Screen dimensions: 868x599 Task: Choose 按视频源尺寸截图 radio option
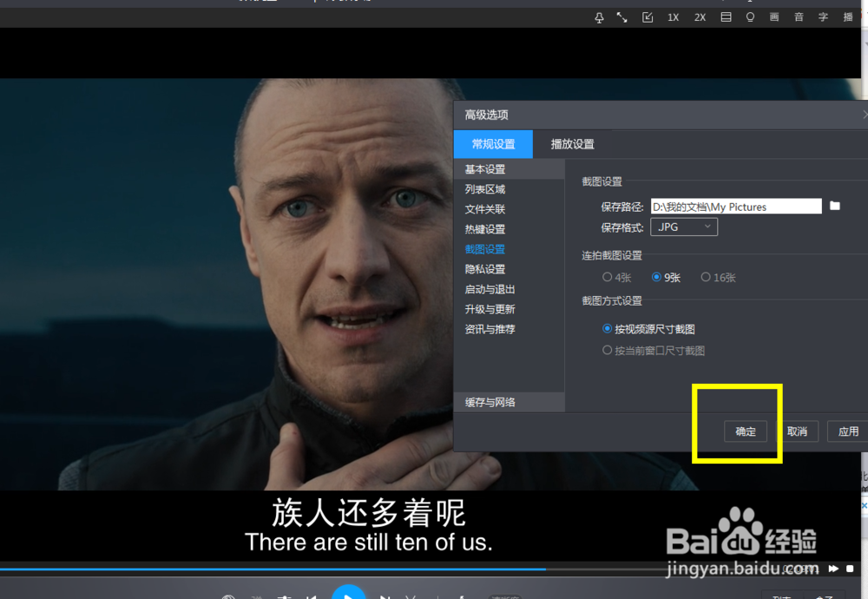(648, 329)
